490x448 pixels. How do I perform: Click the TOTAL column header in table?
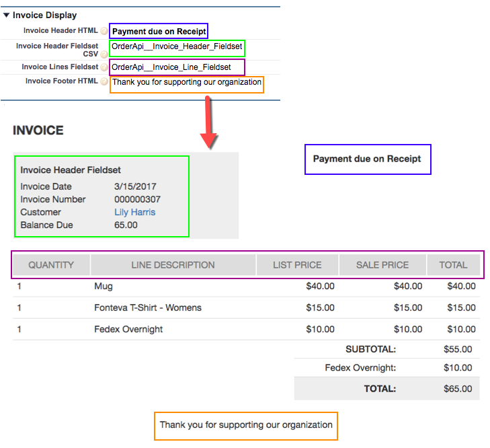453,265
